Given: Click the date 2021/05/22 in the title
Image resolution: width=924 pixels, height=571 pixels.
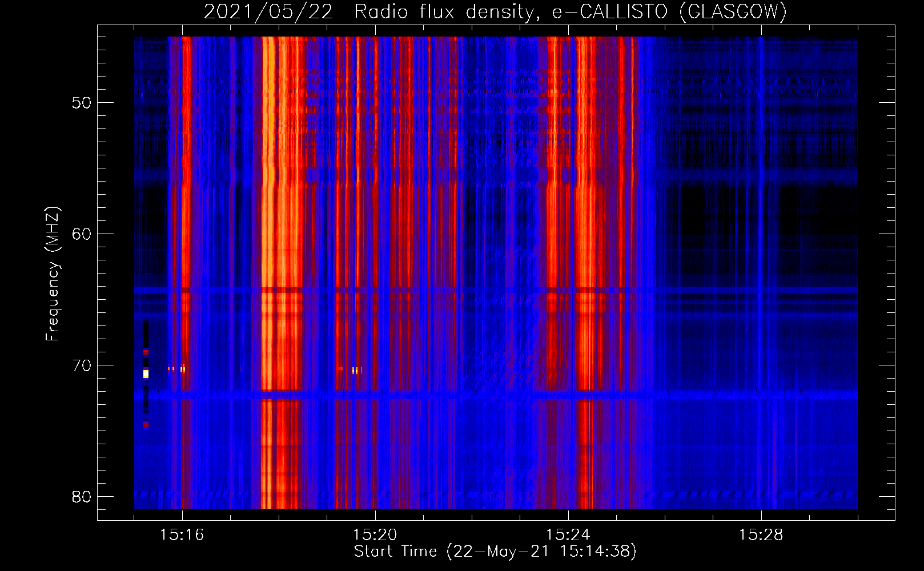Looking at the screenshot, I should [268, 11].
